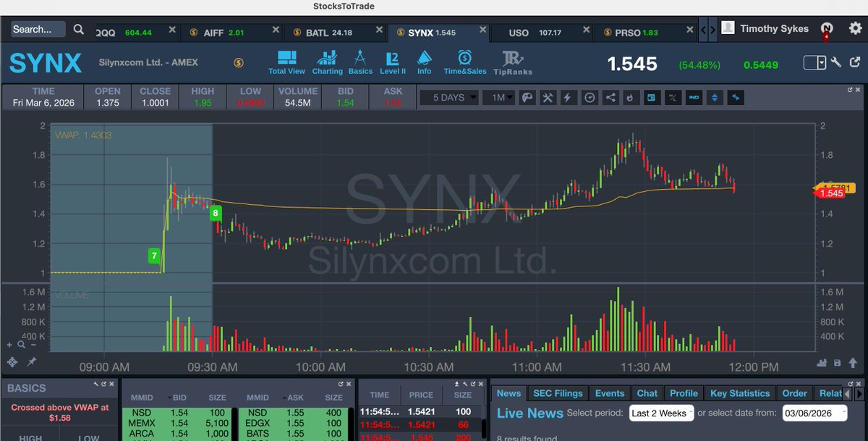Open the Last 2 Weeks period dropdown
868x441 pixels.
[661, 413]
